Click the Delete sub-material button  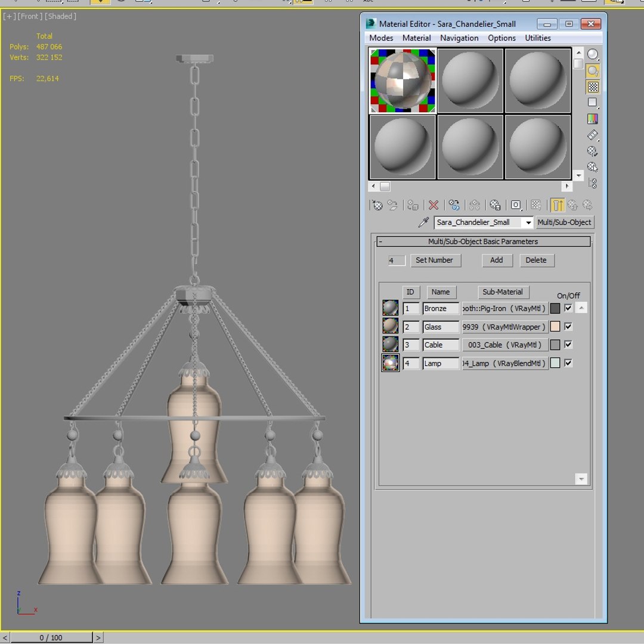[537, 261]
